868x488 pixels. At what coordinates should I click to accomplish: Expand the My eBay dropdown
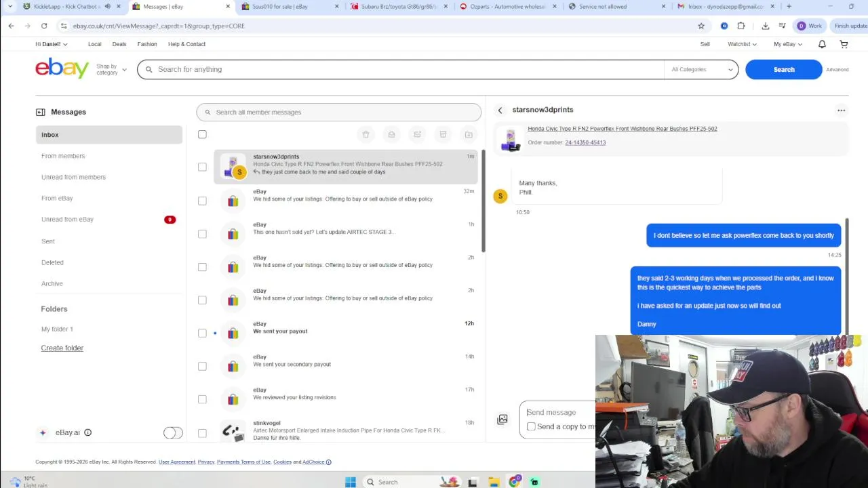(788, 44)
